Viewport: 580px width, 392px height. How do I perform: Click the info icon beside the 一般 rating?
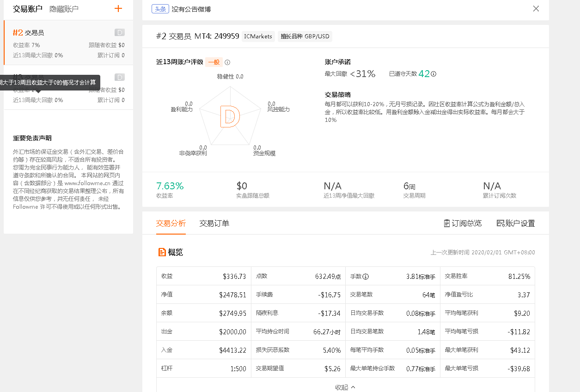click(x=227, y=62)
